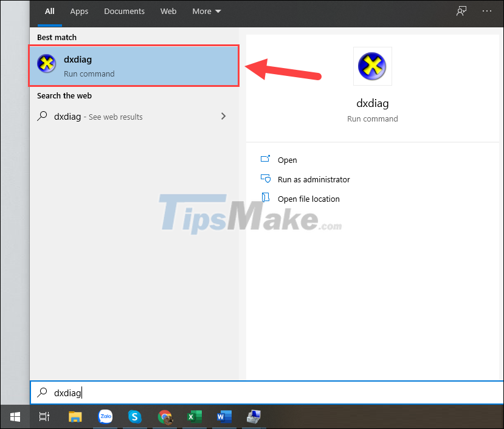
Task: Open the sign-in options person icon
Action: (x=461, y=11)
